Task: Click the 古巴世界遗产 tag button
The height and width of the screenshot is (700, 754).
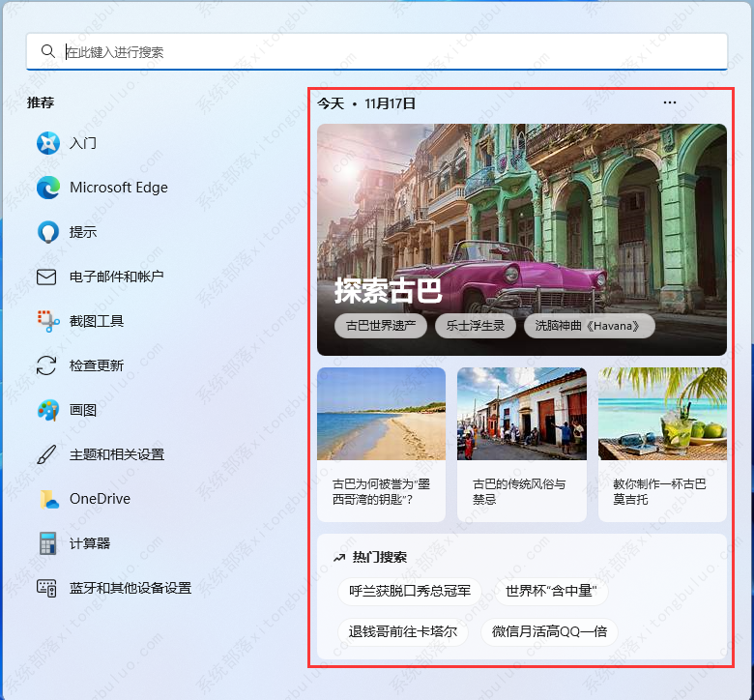Action: (381, 326)
